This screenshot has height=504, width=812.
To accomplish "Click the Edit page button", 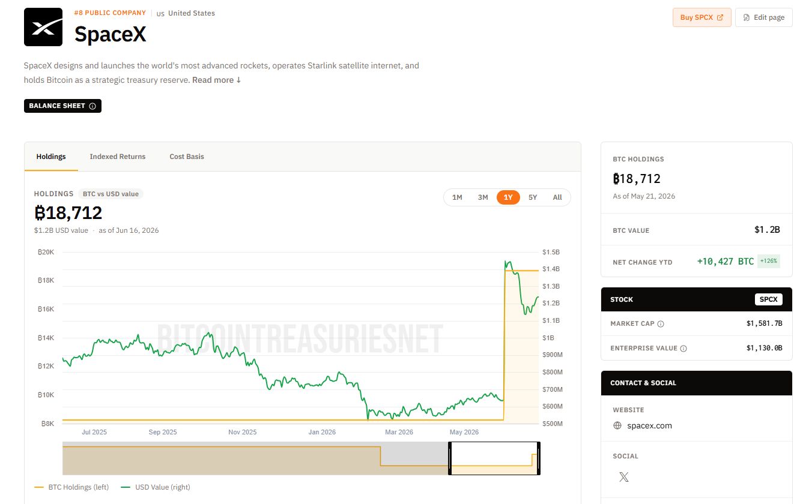I will point(764,17).
